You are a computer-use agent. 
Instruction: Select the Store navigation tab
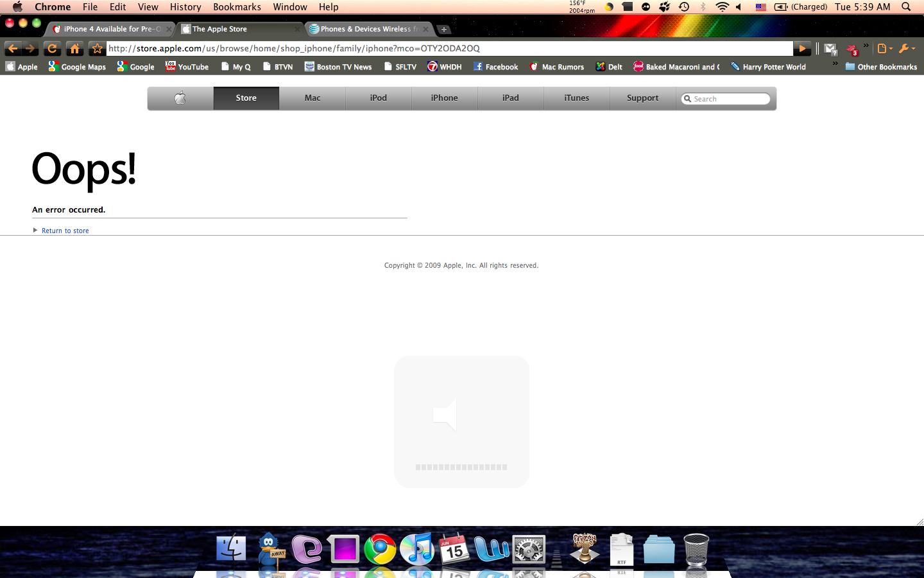(x=246, y=98)
